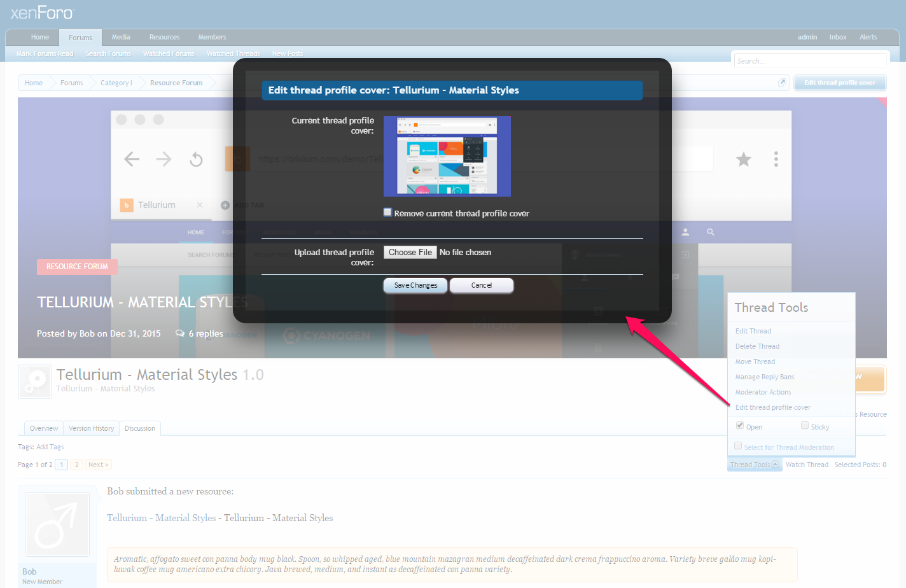906x588 pixels.
Task: Click the Tellurium resource gear icon
Action: 35,382
